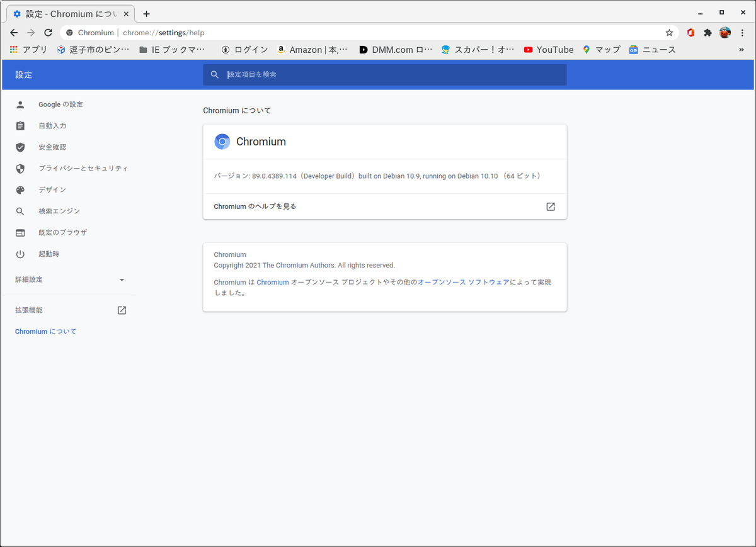Click the settings search field
756x547 pixels.
click(384, 74)
